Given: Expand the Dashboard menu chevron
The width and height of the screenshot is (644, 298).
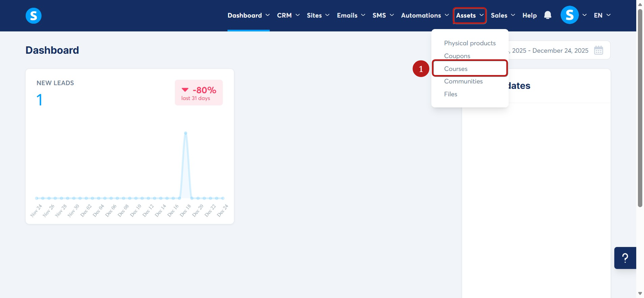Looking at the screenshot, I should pyautogui.click(x=267, y=15).
